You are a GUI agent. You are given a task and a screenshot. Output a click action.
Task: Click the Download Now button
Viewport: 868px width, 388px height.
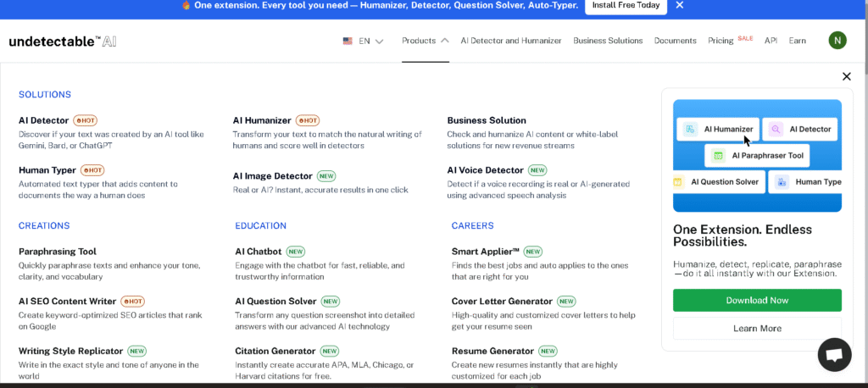tap(757, 300)
